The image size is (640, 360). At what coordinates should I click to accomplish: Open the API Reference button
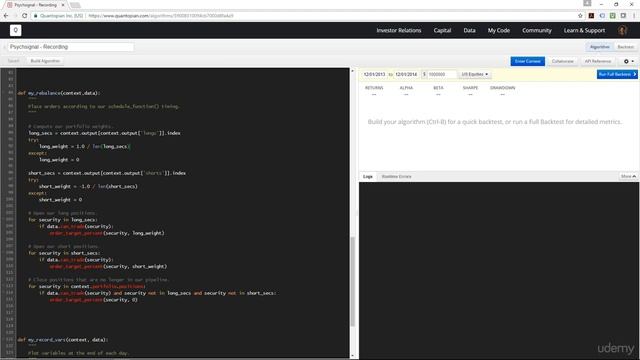coord(598,61)
